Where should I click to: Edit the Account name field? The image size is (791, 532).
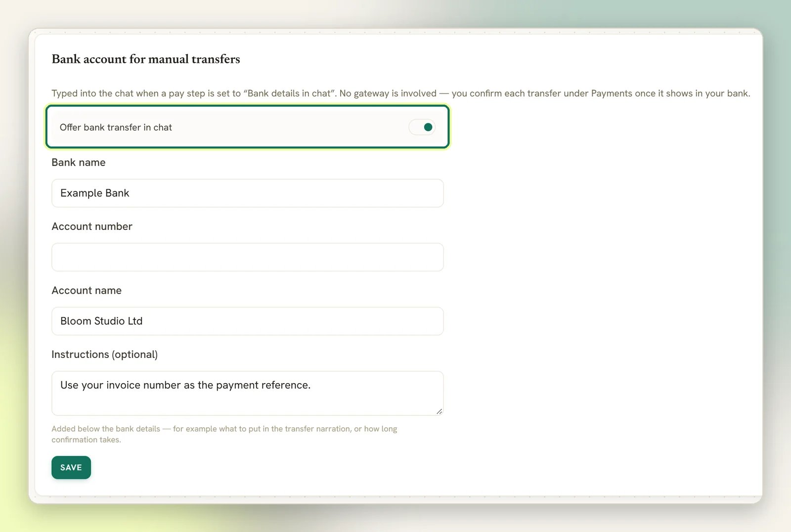click(247, 321)
